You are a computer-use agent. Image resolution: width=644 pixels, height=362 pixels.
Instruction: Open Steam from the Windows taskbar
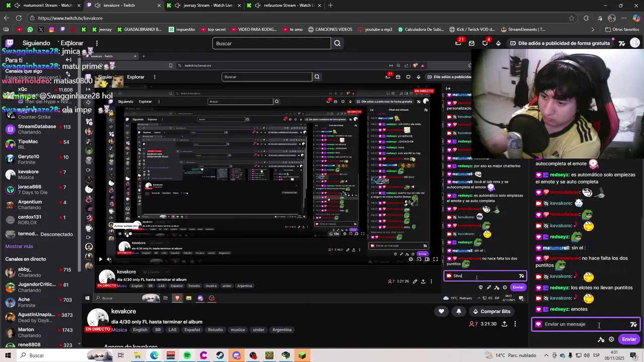(x=220, y=355)
